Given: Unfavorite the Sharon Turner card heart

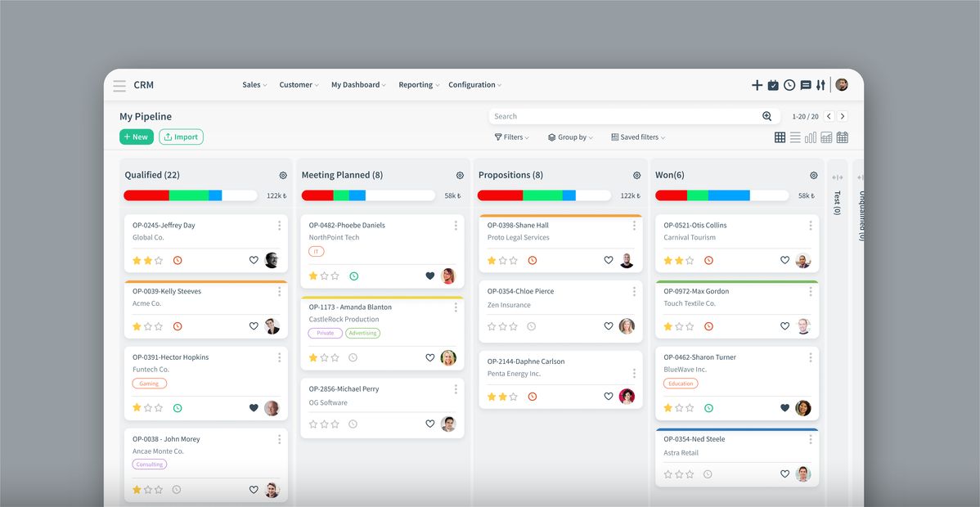Looking at the screenshot, I should pos(785,408).
